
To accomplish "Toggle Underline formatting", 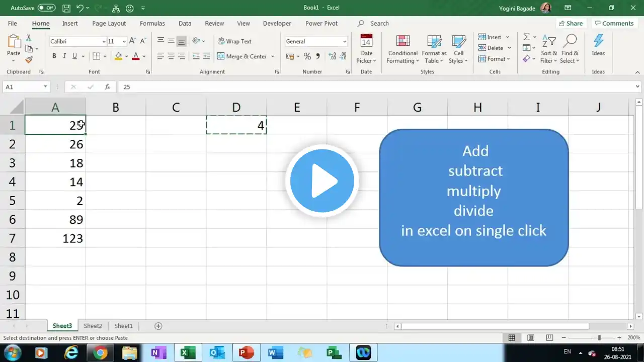I will pos(75,56).
